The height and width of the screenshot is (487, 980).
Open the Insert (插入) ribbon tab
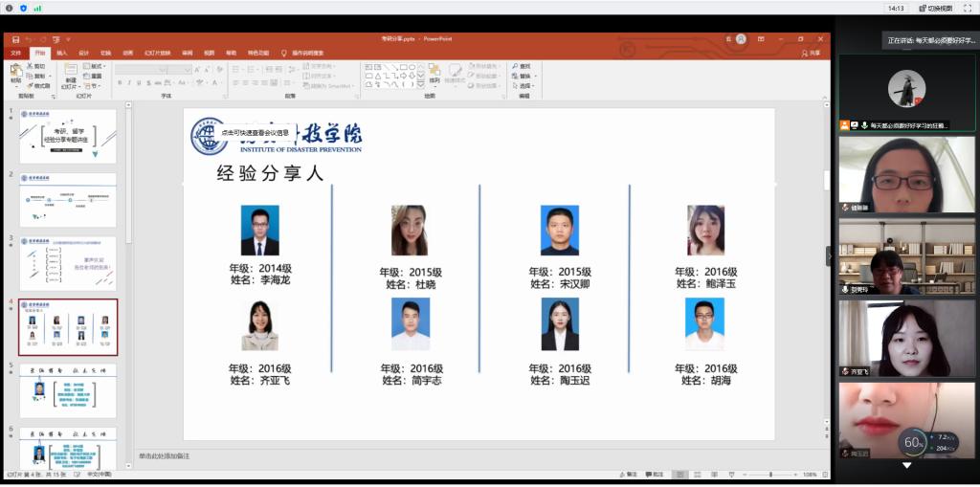(x=61, y=54)
